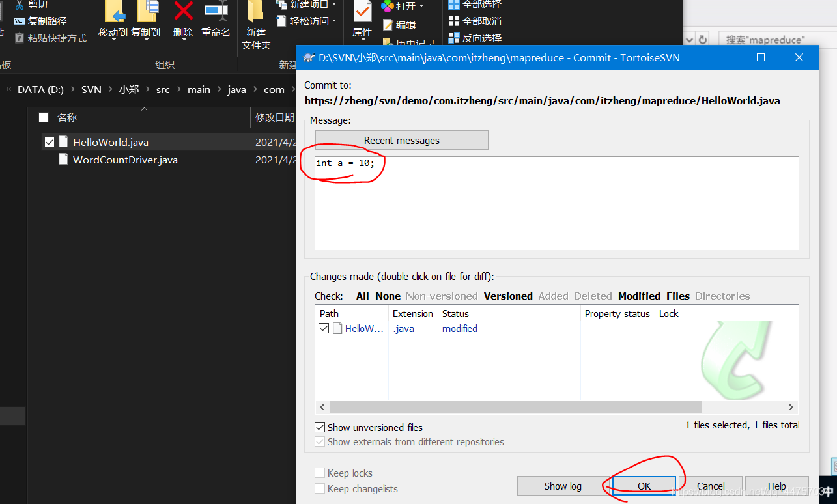This screenshot has width=837, height=504.
Task: Click the Copy to (复制到) icon
Action: click(x=146, y=12)
